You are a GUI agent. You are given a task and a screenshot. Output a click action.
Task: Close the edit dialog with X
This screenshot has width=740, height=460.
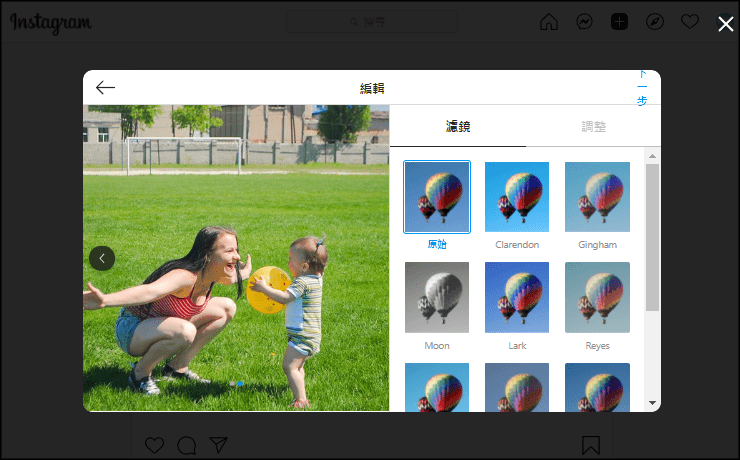click(725, 24)
